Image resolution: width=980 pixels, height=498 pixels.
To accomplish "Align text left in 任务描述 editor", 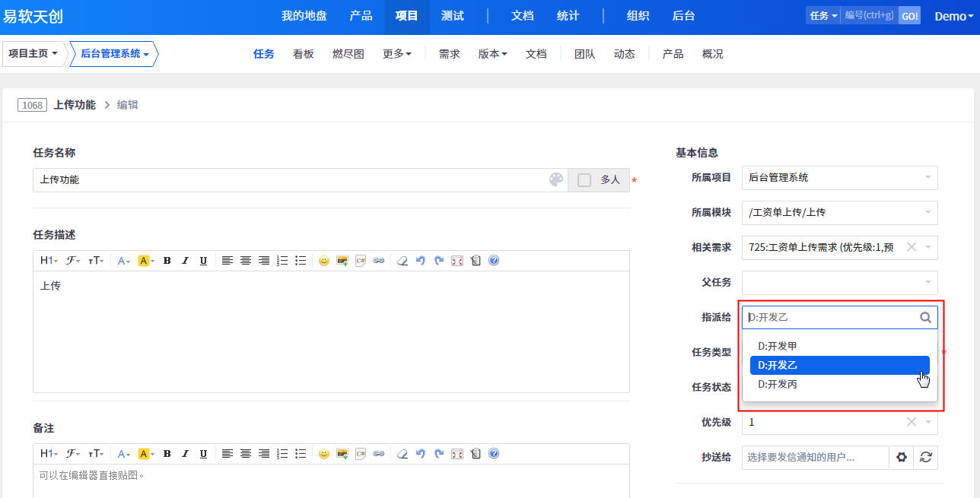I will point(228,261).
